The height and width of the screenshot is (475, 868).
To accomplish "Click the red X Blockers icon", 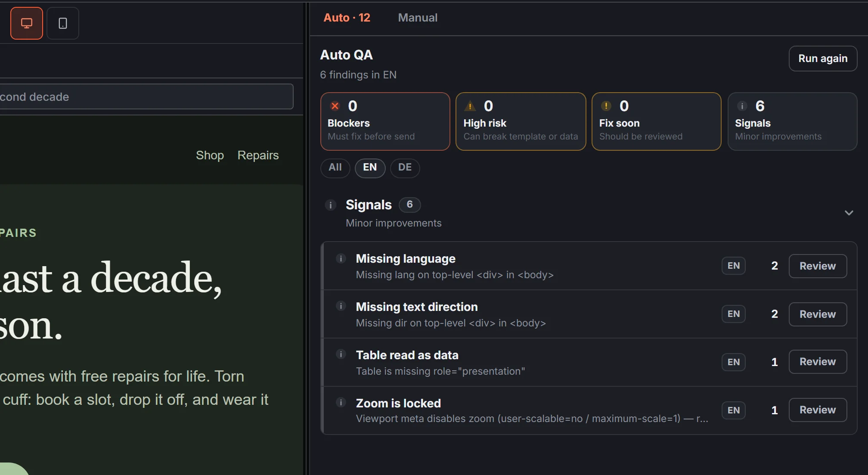I will [335, 106].
